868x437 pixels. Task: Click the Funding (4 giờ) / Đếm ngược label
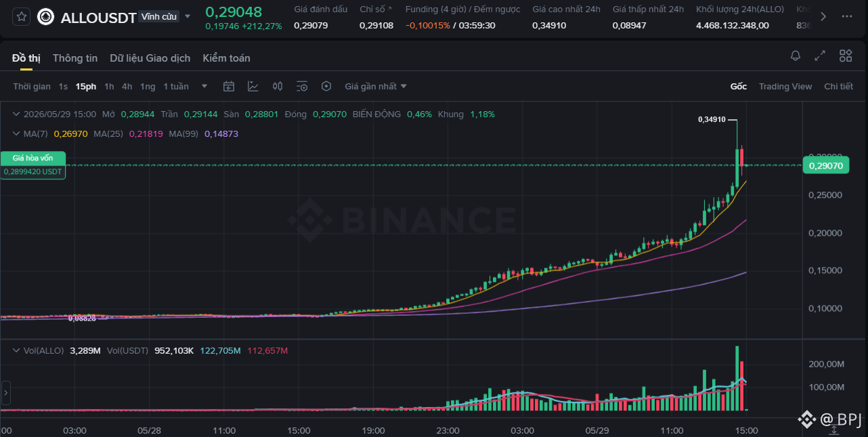coord(462,9)
